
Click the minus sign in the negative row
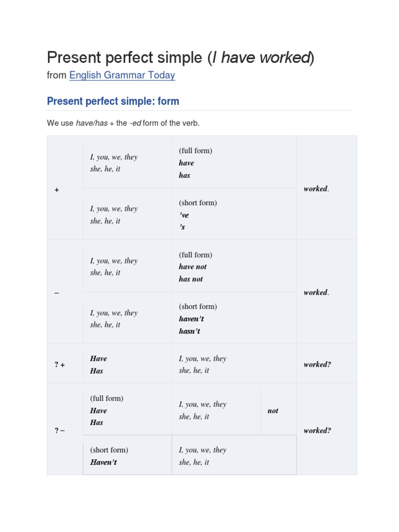click(57, 293)
